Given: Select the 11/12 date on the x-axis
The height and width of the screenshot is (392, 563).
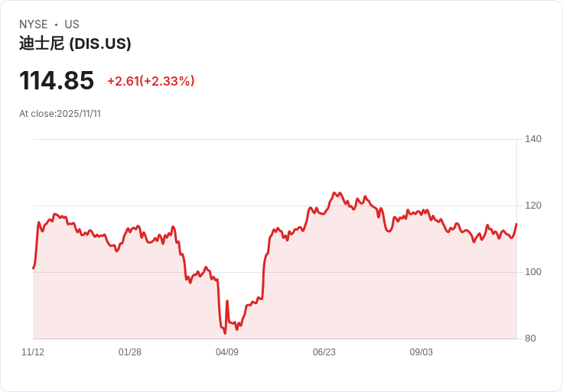Looking at the screenshot, I should coord(33,352).
